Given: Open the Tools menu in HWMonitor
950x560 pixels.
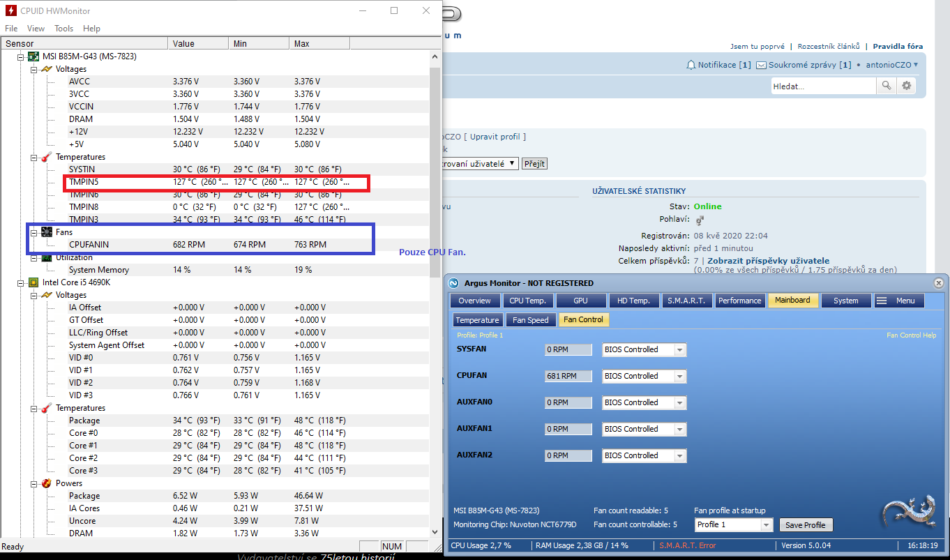Looking at the screenshot, I should point(63,29).
